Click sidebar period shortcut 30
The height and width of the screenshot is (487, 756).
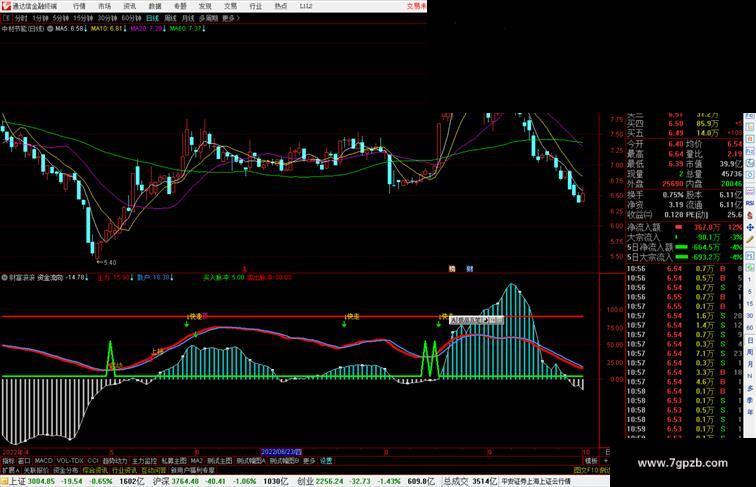pos(750,316)
